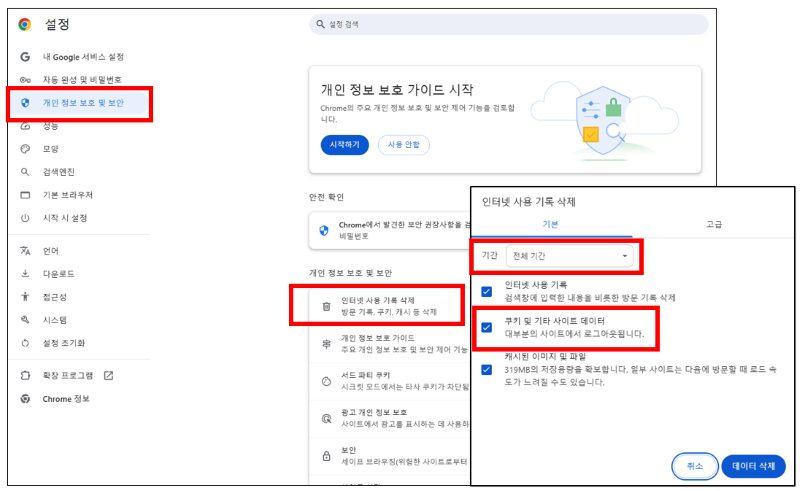Screen dimensions: 800x491
Task: Switch to the 고급 tab
Action: (x=713, y=225)
